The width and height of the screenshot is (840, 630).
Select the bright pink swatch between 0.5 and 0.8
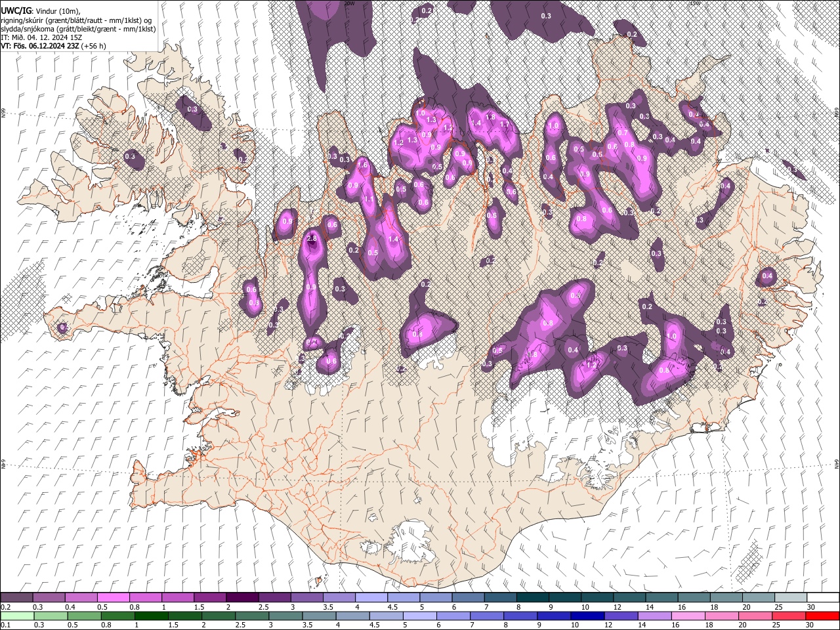coord(113,598)
